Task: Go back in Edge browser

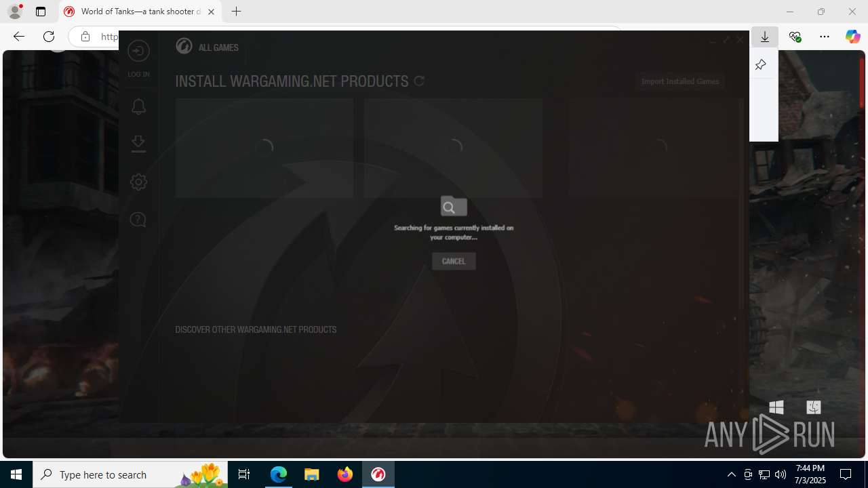Action: click(19, 37)
